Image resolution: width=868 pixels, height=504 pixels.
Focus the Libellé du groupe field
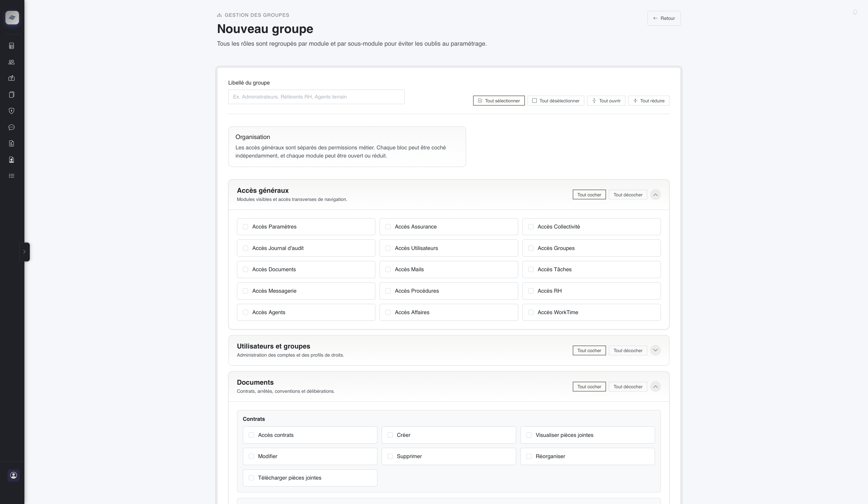click(x=316, y=97)
